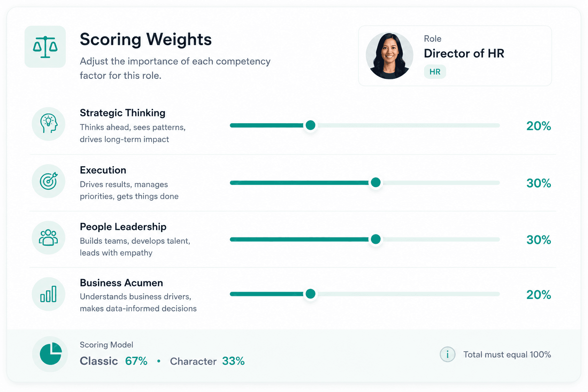Click the Character 33% scoring model value
Screen dimensions: 588x392
coord(207,361)
